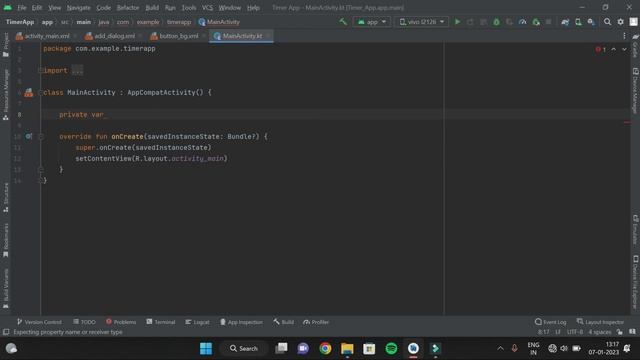The height and width of the screenshot is (360, 640).
Task: Click the Profile app gauge icon
Action: 522,22
